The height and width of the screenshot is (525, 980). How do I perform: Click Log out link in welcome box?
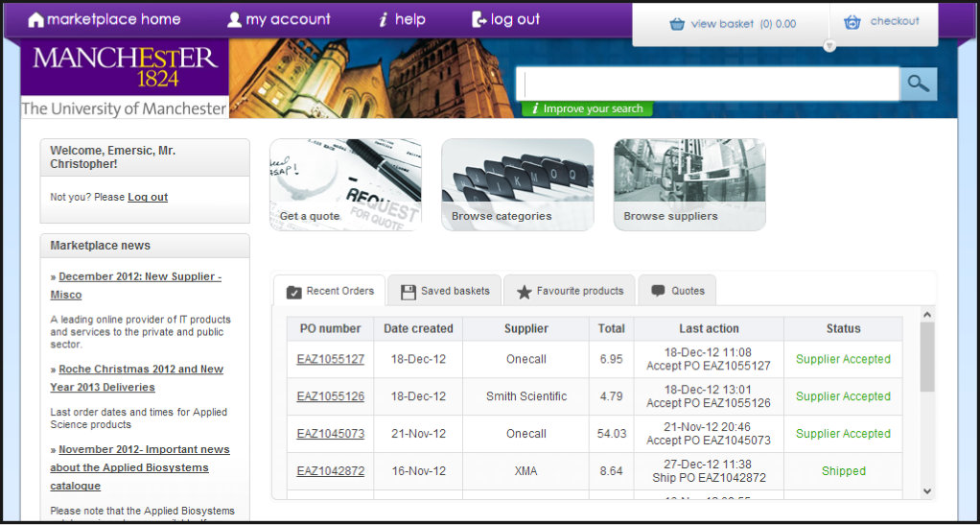click(x=148, y=197)
